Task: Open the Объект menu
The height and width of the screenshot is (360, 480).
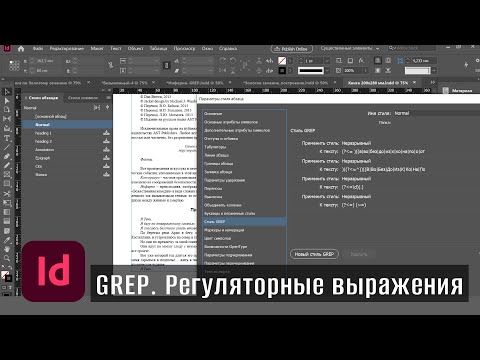Action: tap(135, 49)
